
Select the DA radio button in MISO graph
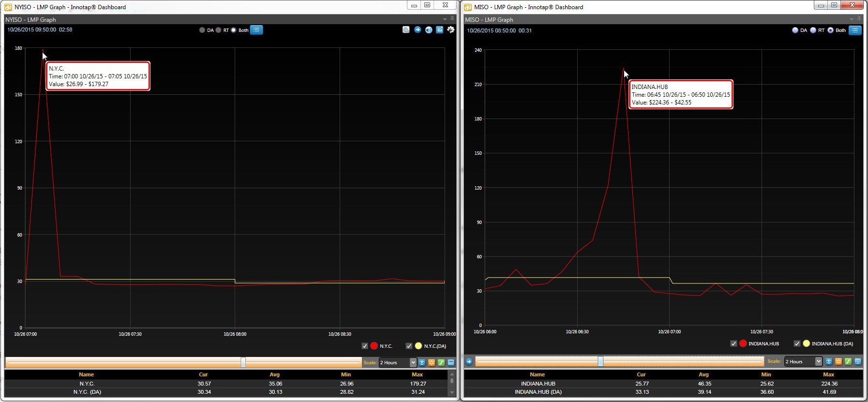[x=795, y=30]
